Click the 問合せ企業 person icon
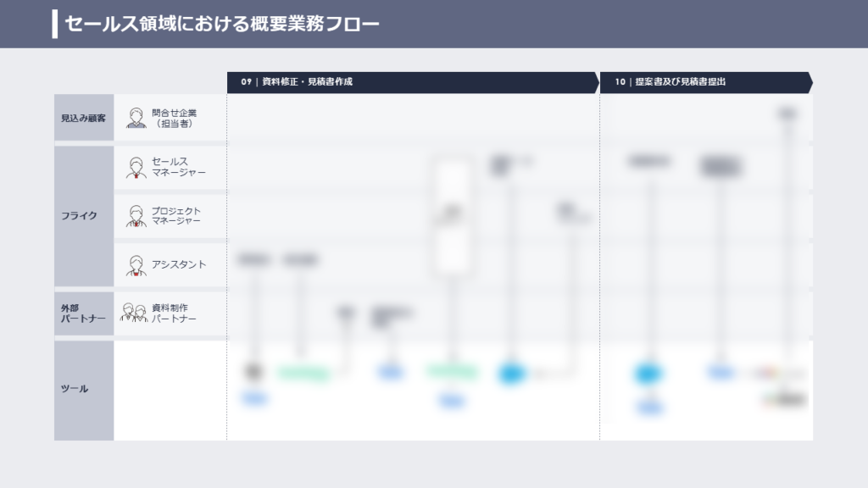 click(136, 118)
